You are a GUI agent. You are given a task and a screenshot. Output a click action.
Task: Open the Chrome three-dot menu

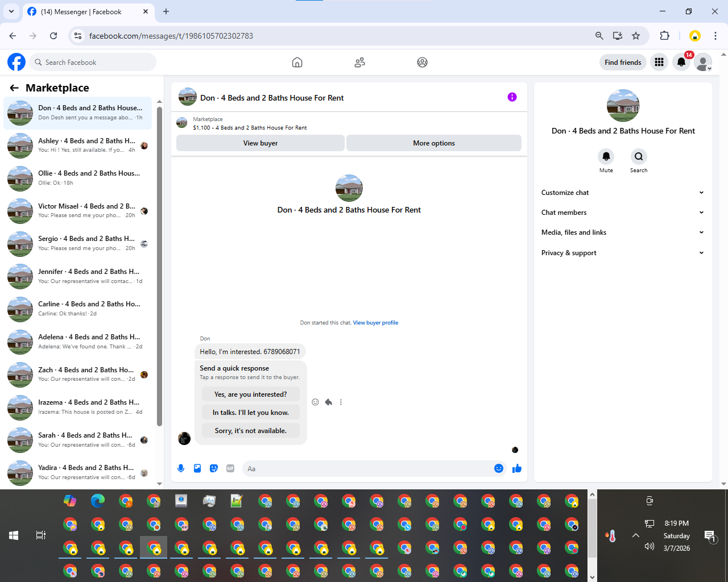click(x=715, y=36)
